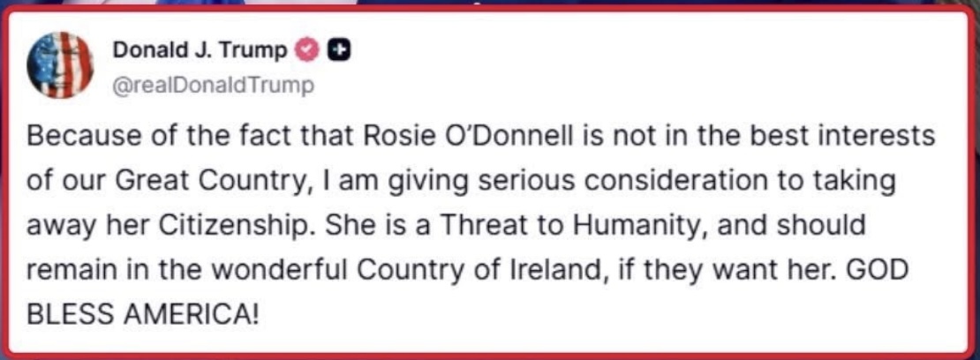The image size is (980, 360).
Task: Open the @realDonaldTrump handle
Action: pyautogui.click(x=213, y=86)
